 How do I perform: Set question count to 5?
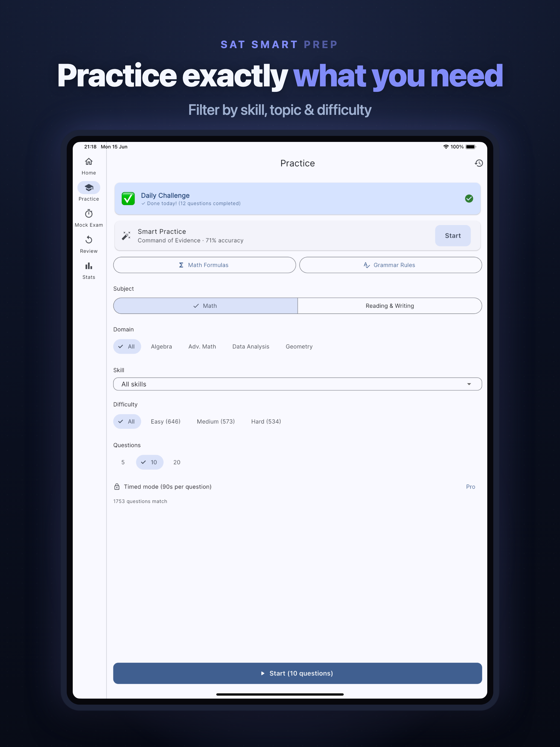[x=123, y=462]
